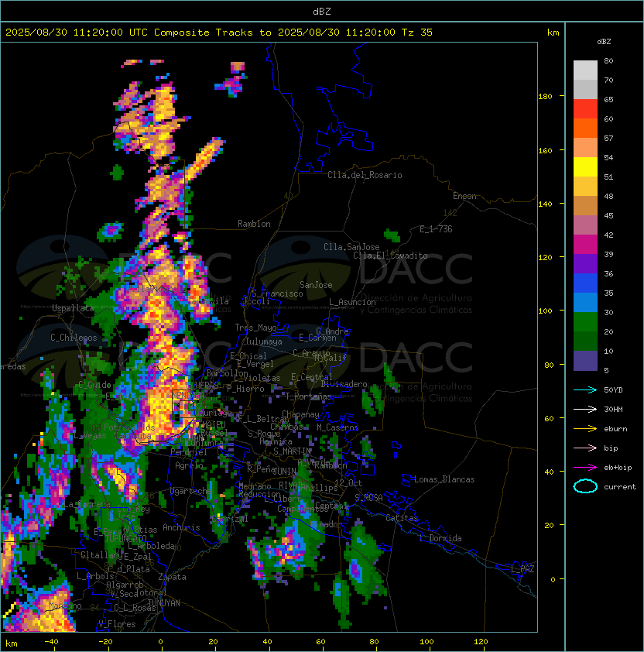
Task: Click the 'L_Arbols' map label
Action: coord(95,576)
